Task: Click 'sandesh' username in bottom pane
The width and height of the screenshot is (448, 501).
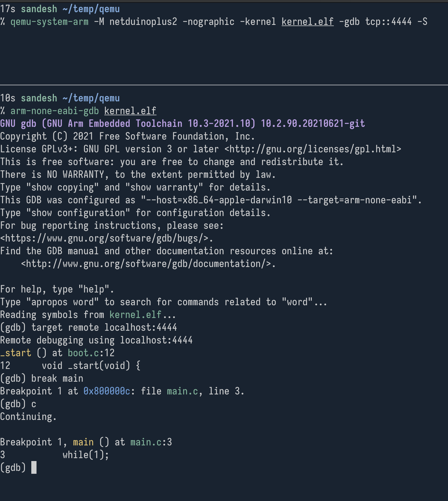Action: coord(39,98)
